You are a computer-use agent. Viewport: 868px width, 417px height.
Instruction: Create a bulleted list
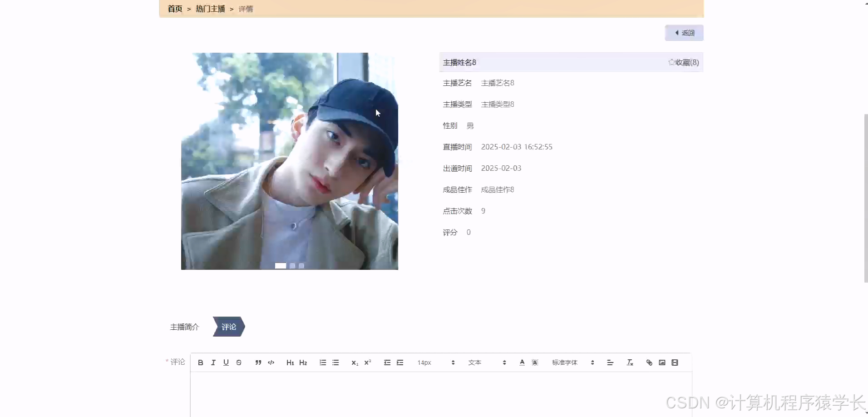coord(335,362)
